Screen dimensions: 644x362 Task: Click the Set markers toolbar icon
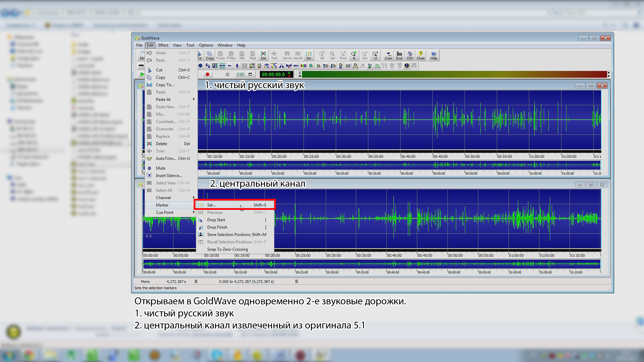[309, 55]
